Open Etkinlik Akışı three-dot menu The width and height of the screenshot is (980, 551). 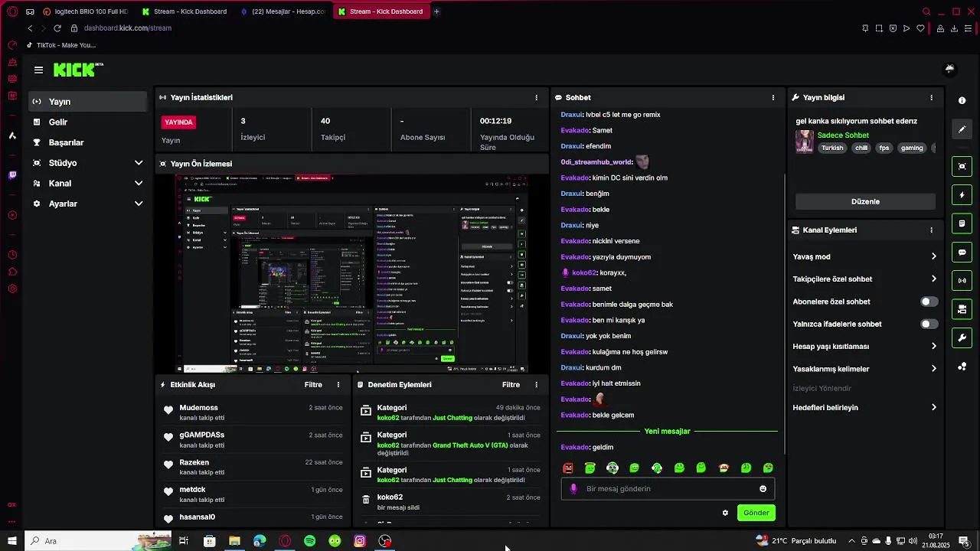(x=338, y=385)
